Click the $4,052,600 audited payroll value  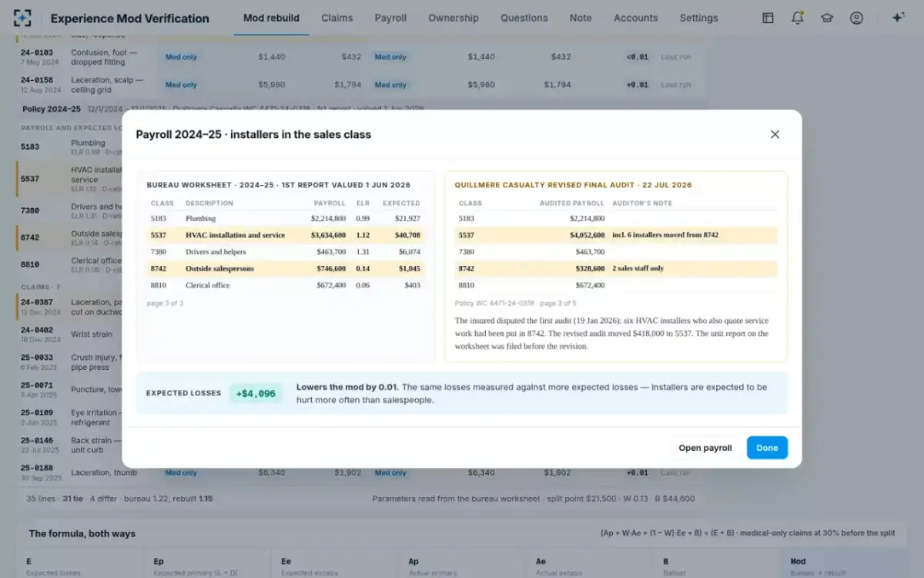[x=588, y=235]
